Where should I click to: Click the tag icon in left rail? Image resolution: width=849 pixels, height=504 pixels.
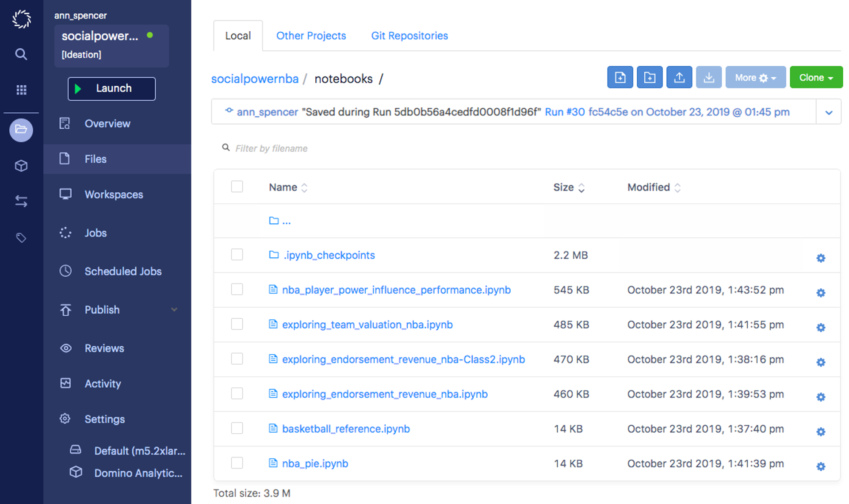click(x=21, y=238)
